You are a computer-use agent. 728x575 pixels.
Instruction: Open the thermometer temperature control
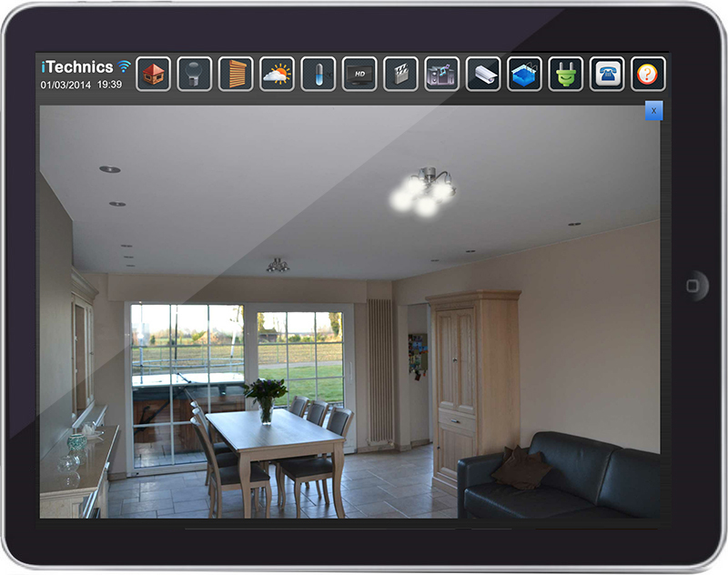[x=318, y=74]
